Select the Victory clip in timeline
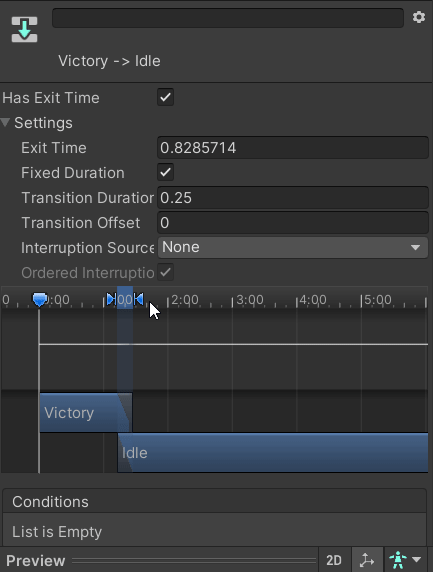 tap(86, 413)
